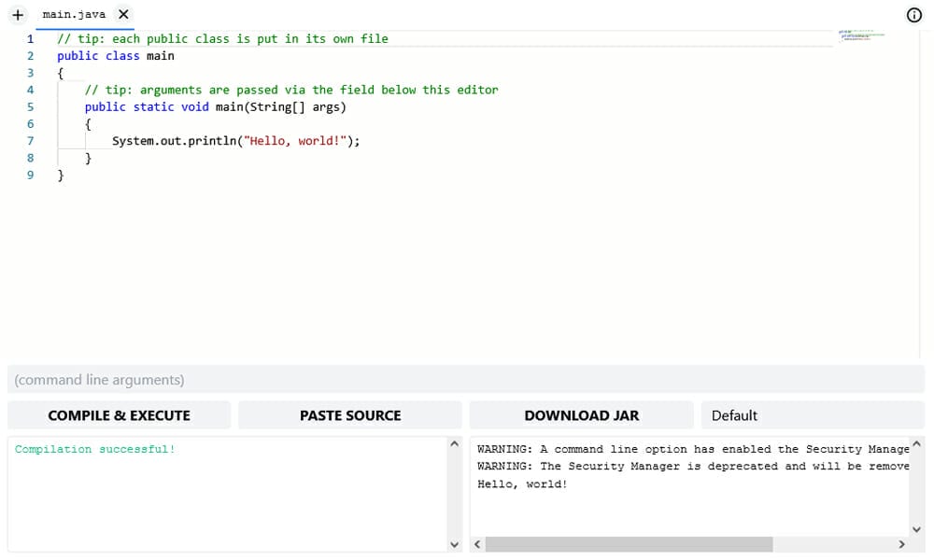Close the main.java tab
This screenshot has height=560, width=934.
(123, 14)
